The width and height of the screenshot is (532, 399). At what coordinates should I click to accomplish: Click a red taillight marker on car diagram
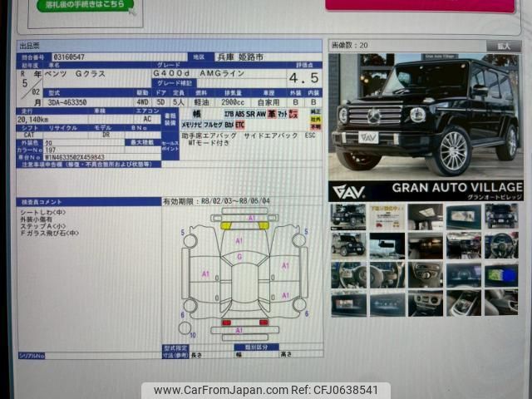click(226, 322)
